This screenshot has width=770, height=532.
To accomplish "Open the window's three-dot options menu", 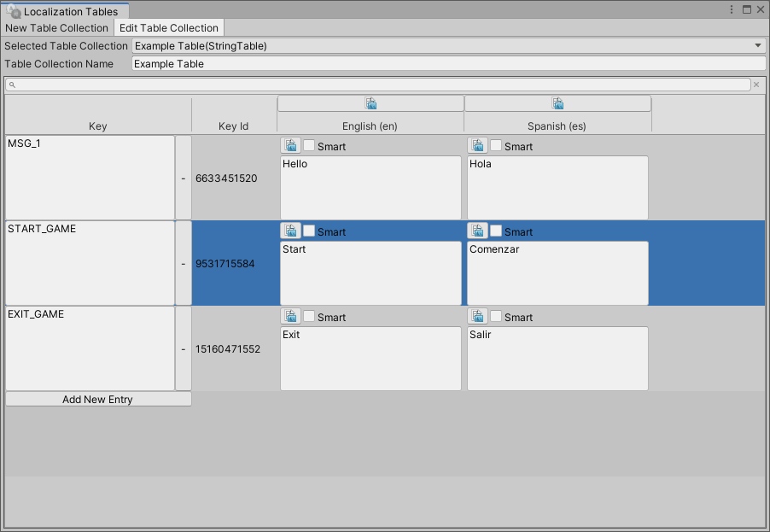I will [732, 10].
